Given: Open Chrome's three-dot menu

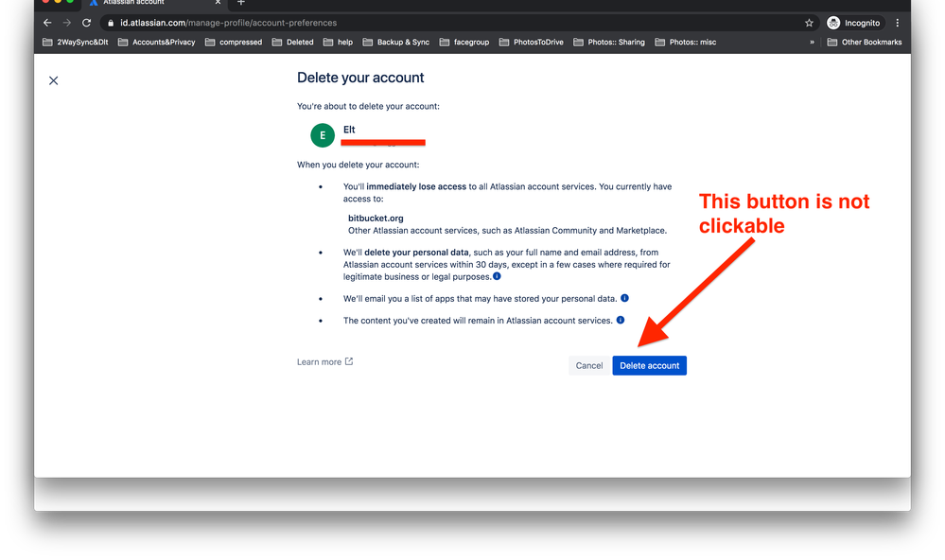Looking at the screenshot, I should (898, 23).
